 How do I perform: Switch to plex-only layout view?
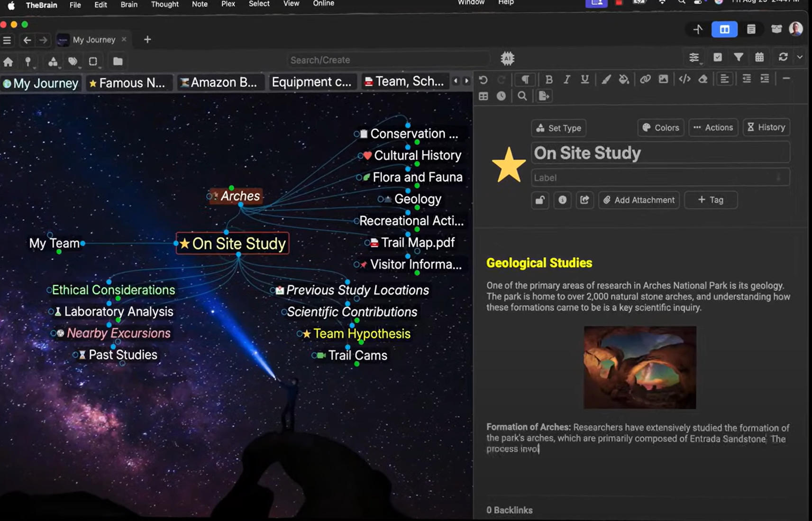point(698,29)
